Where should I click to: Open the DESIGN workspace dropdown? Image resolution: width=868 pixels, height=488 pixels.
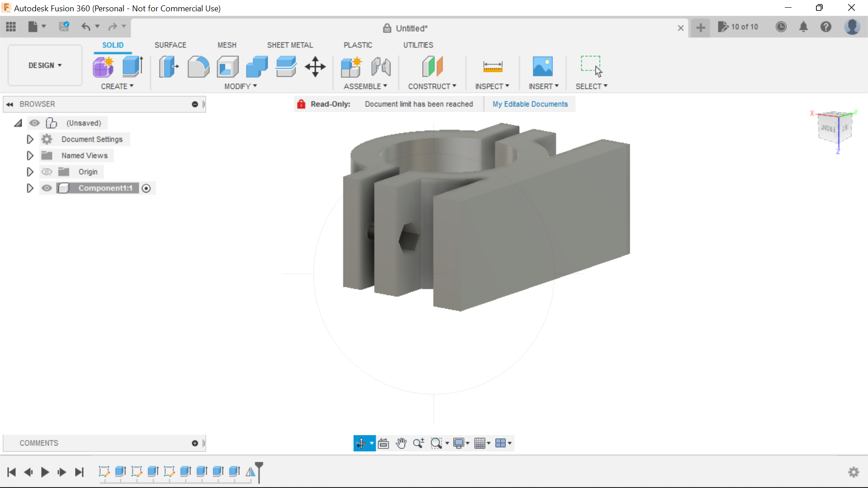[44, 65]
